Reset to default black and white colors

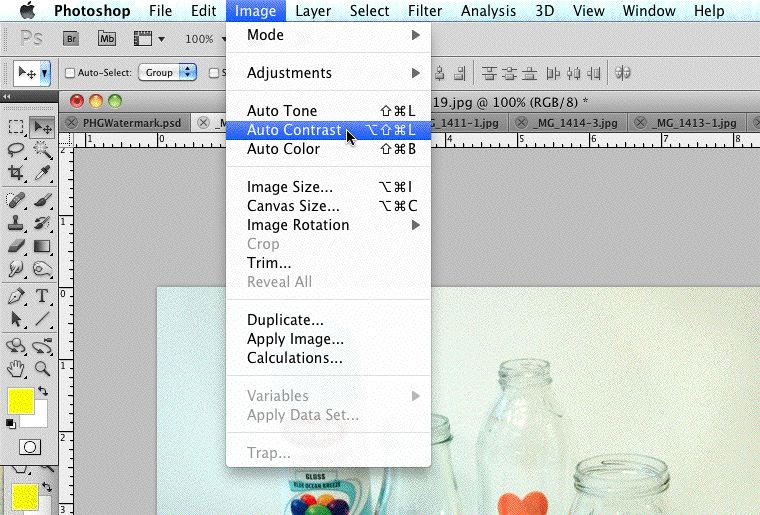click(10, 424)
